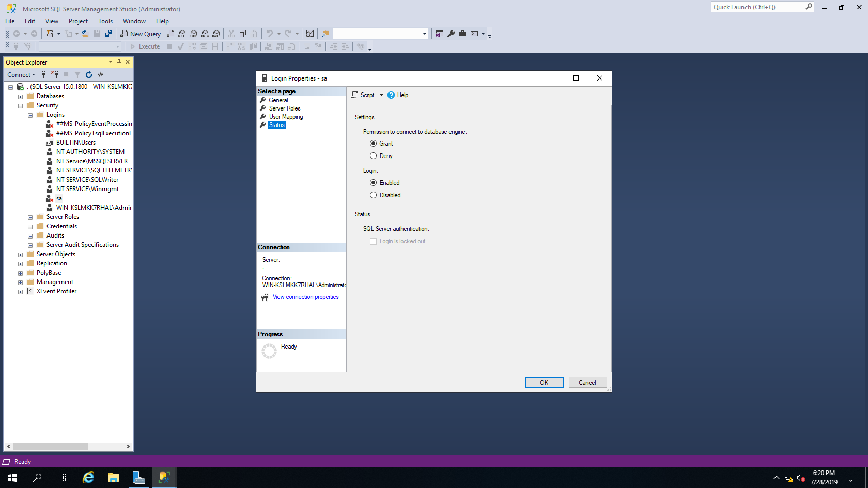Screen dimensions: 868x488
Task: Click View connection properties link
Action: pyautogui.click(x=306, y=297)
